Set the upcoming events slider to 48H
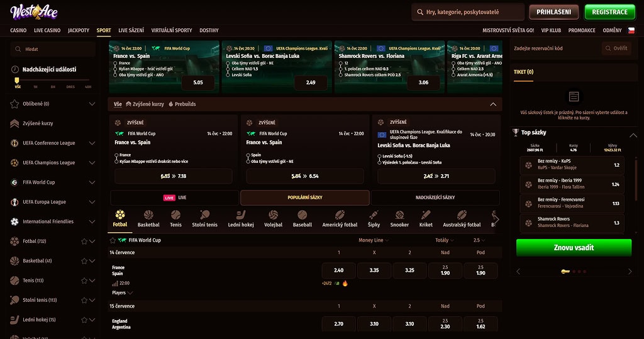Screen dimensions: 644x339 point(88,87)
